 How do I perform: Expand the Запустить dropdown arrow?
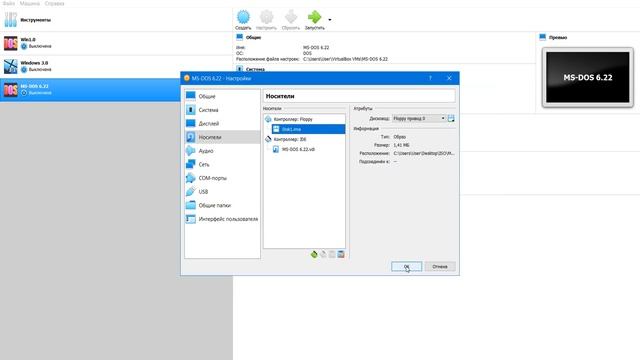(x=330, y=20)
